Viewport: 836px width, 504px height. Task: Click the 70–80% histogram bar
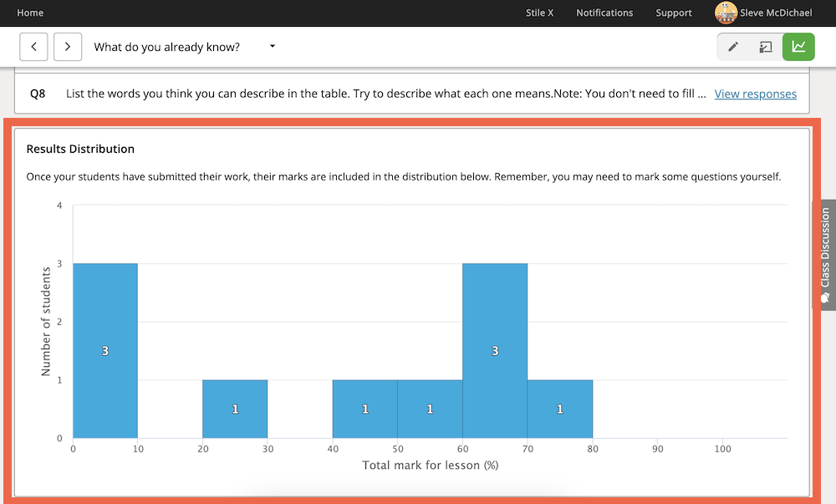[x=560, y=410]
